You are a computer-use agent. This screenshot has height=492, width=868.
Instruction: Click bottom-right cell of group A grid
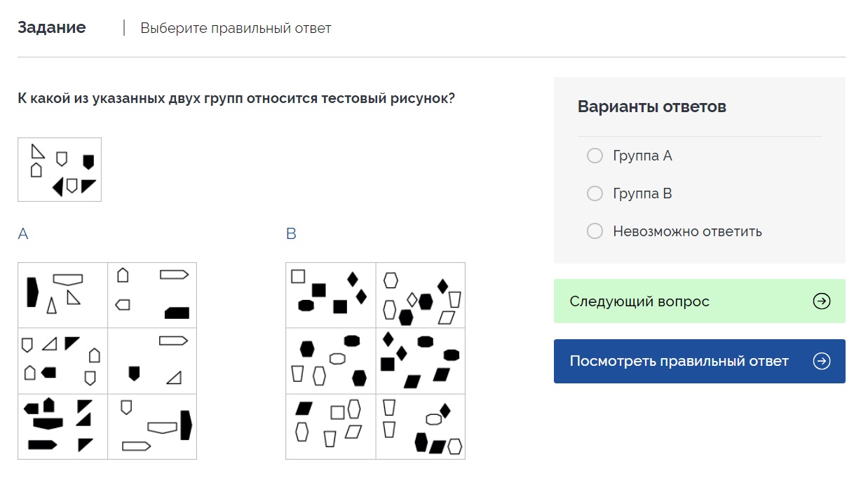[x=152, y=426]
